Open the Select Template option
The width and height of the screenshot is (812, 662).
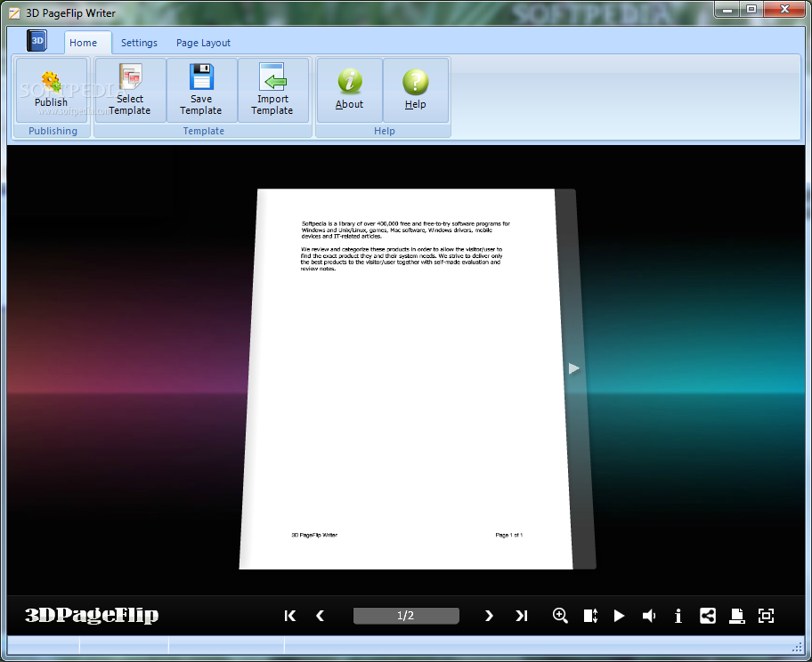(130, 90)
